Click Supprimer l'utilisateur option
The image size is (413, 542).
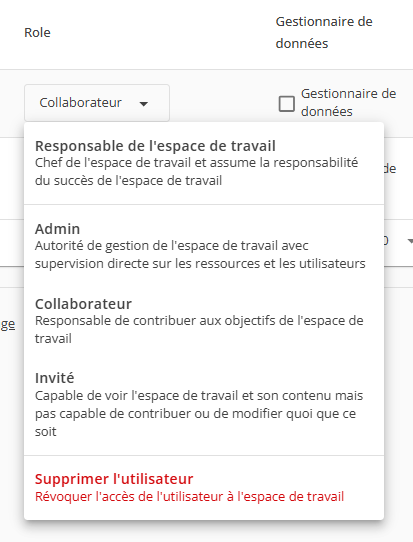click(204, 487)
